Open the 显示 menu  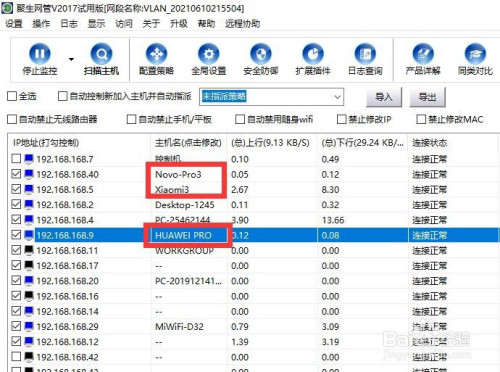[x=96, y=24]
